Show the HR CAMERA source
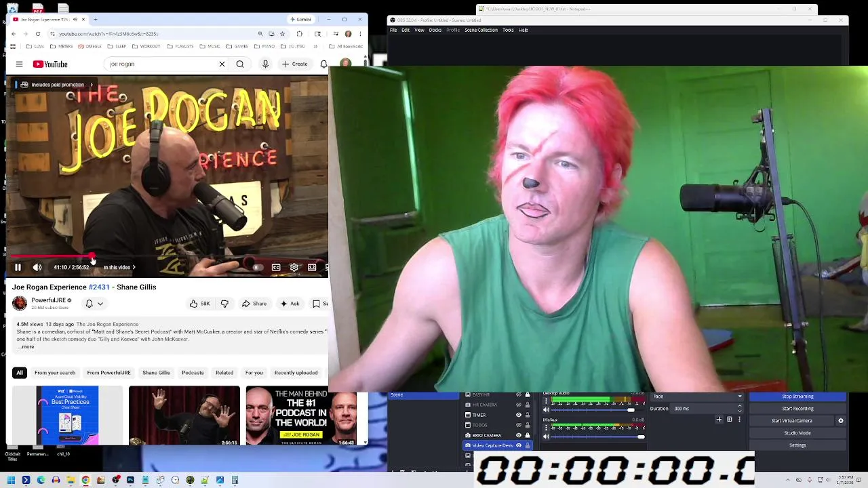This screenshot has width=868, height=488. coord(519,405)
